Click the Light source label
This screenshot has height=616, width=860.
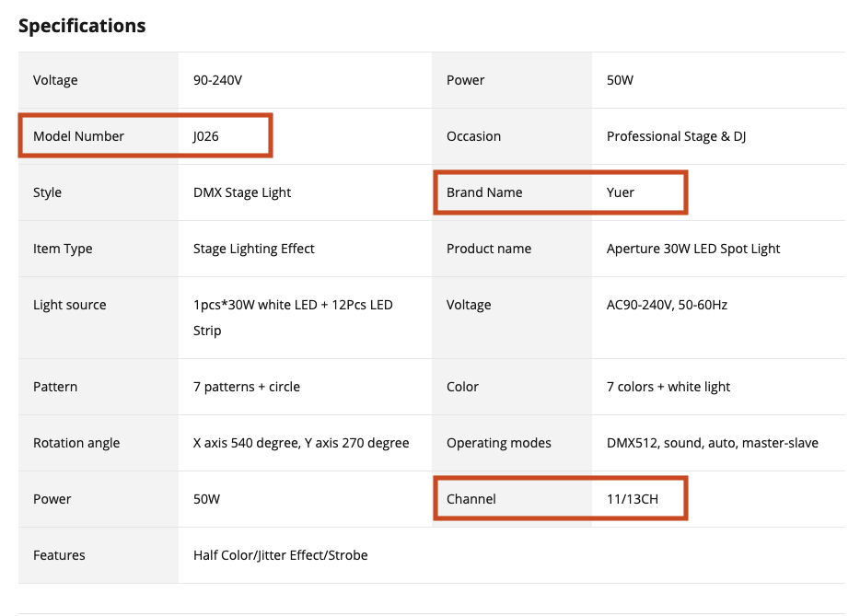point(70,305)
